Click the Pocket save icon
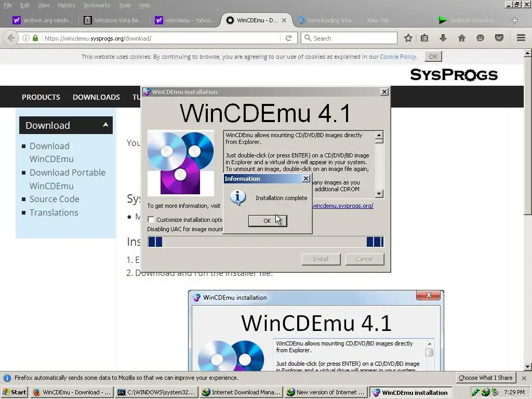The height and width of the screenshot is (399, 532). click(499, 38)
